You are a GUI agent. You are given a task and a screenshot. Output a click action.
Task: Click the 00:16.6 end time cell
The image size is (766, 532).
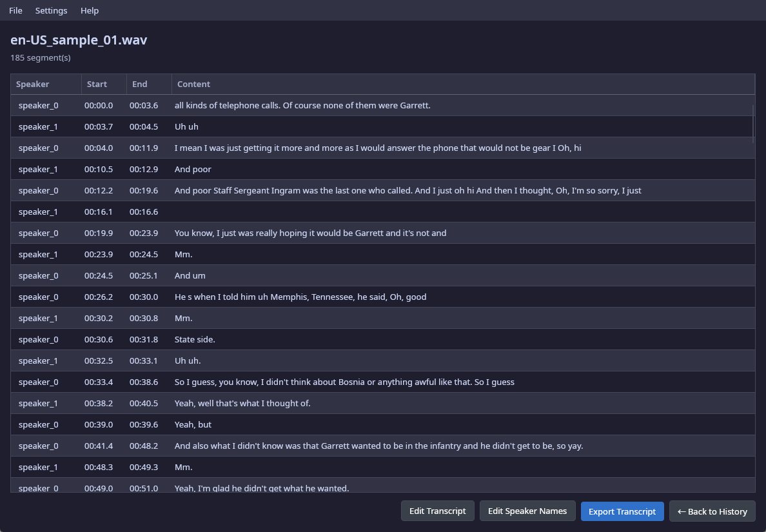pyautogui.click(x=144, y=212)
